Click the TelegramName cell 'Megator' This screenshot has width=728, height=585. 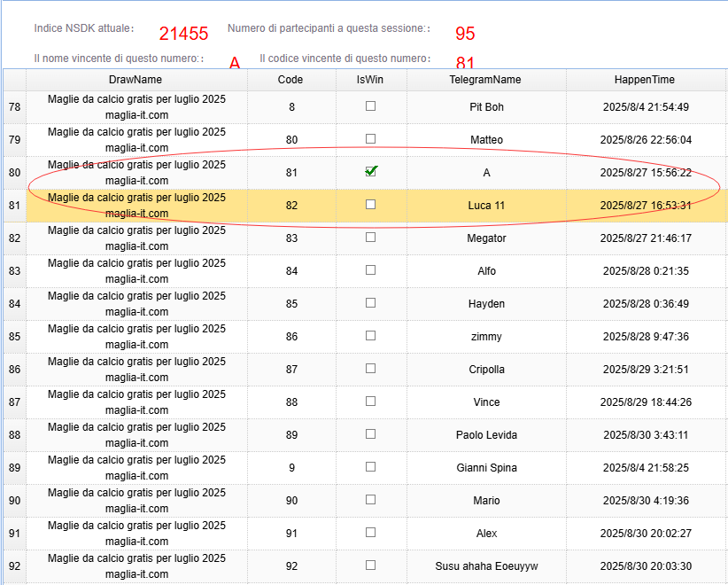[486, 238]
